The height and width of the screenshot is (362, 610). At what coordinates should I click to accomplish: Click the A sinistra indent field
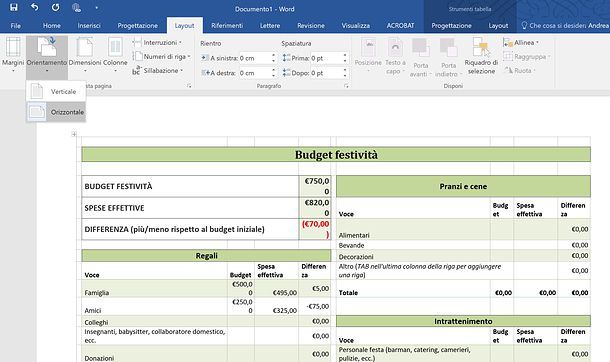click(254, 58)
